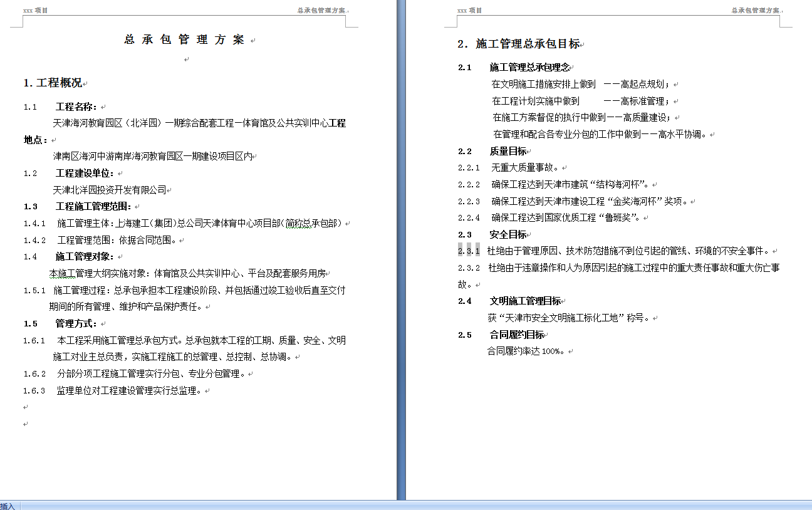This screenshot has height=510, width=812.
Task: Click the left page header text xxx 项目
Action: [35, 11]
